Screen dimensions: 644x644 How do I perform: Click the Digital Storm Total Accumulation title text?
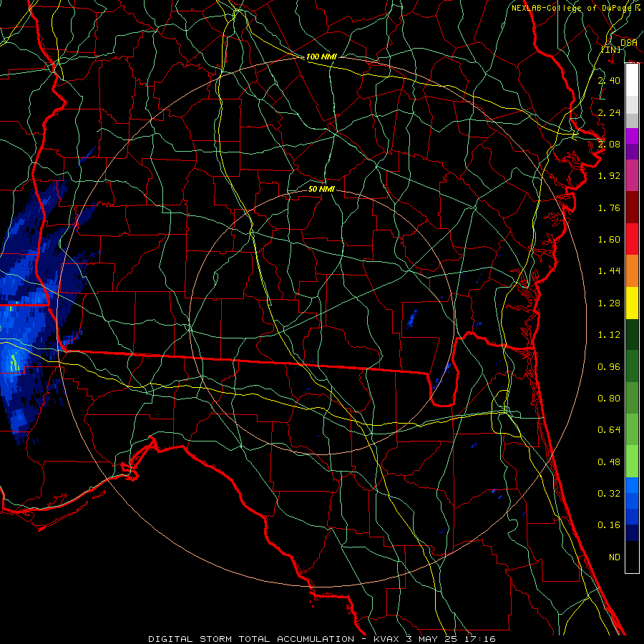click(x=251, y=639)
